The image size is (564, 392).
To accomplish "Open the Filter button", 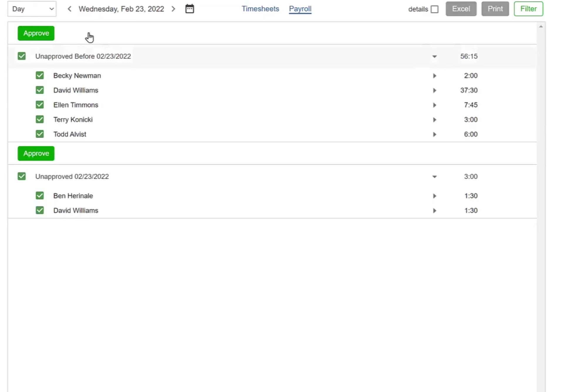I will [528, 9].
